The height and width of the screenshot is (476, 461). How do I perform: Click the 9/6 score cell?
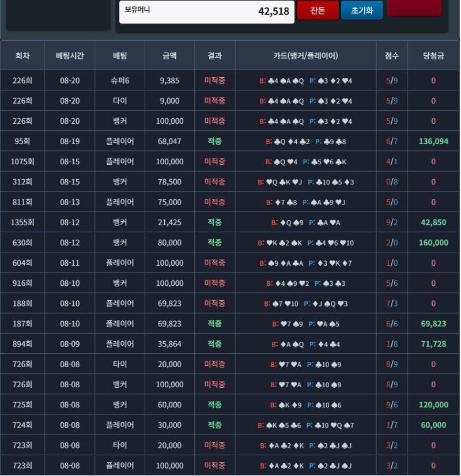[x=392, y=405]
